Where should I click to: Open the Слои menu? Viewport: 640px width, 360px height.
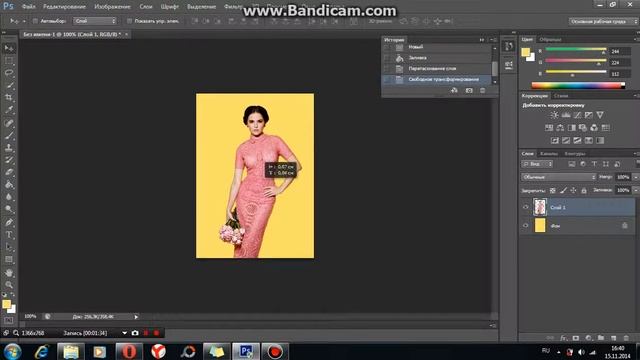click(x=146, y=7)
